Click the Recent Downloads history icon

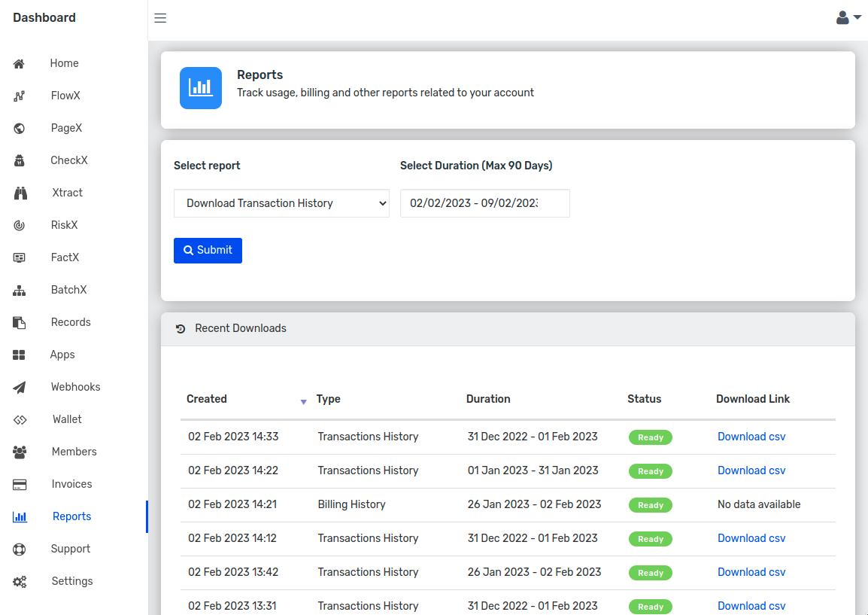coord(181,329)
